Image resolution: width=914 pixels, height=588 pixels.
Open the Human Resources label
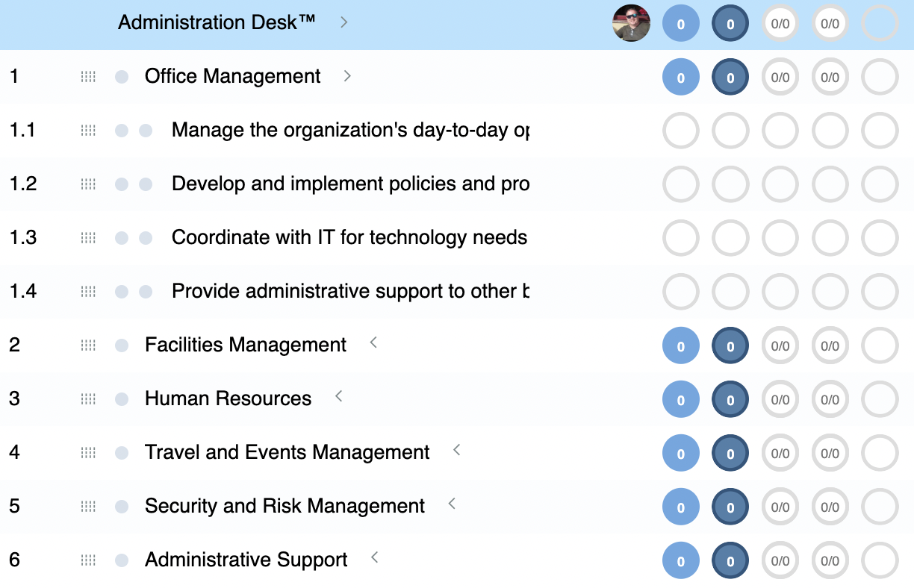[x=228, y=398]
